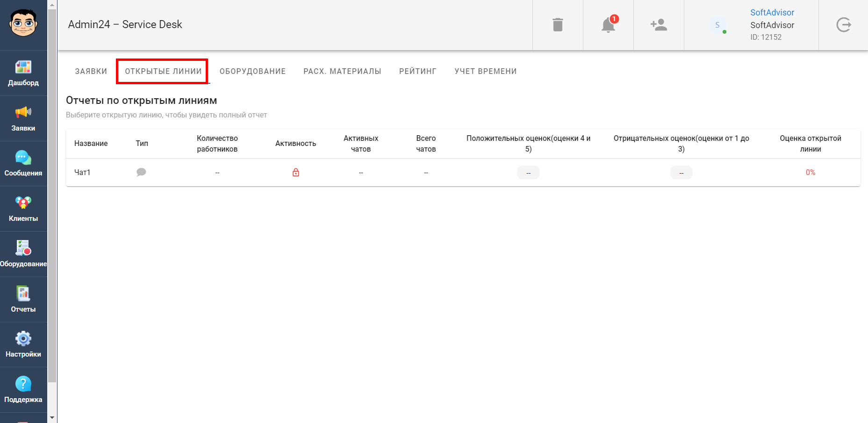The width and height of the screenshot is (868, 423).
Task: Switch to the ОБОРУДОВАНИЕ tab
Action: click(252, 71)
